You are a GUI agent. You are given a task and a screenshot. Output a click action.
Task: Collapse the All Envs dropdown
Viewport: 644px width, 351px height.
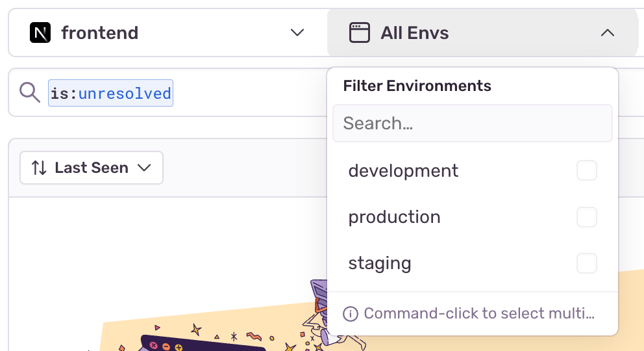coord(482,32)
